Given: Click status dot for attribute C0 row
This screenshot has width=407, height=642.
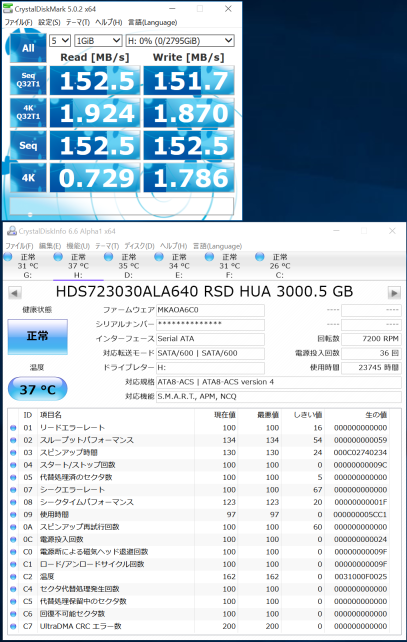Looking at the screenshot, I should coord(13,552).
